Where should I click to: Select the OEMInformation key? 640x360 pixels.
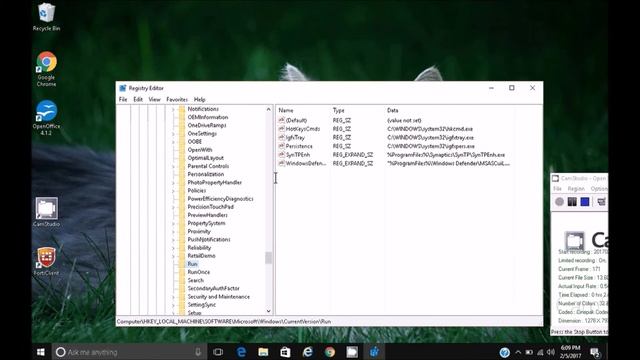[x=208, y=117]
